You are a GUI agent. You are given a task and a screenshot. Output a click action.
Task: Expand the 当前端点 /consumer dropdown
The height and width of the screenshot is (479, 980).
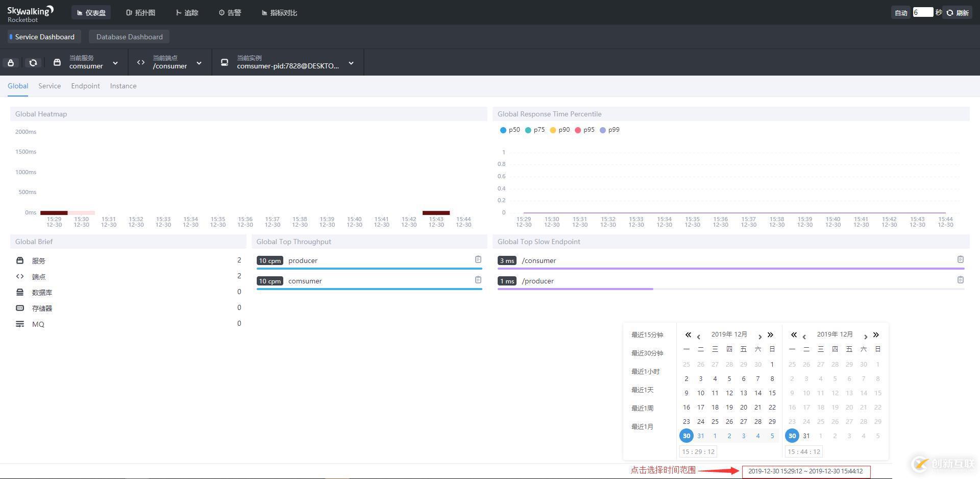pyautogui.click(x=171, y=62)
